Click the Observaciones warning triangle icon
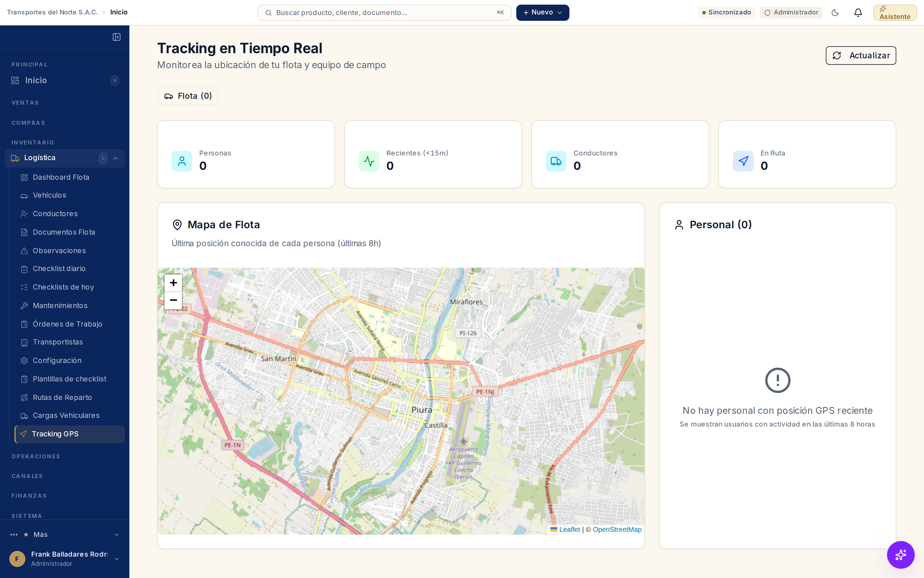Screen dimensions: 924x578 pyautogui.click(x=24, y=251)
